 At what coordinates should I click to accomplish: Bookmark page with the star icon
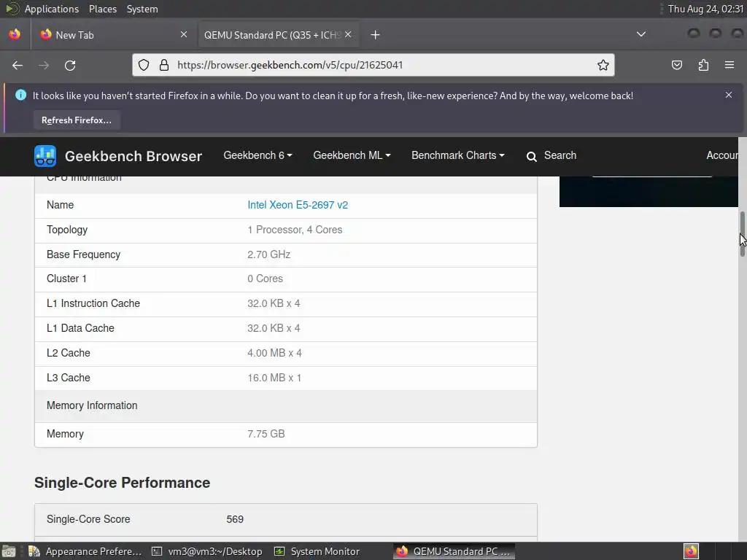(x=603, y=65)
